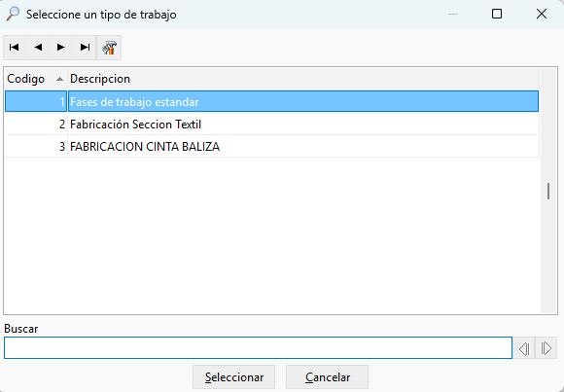Click the search previous arrow beside Buscar
564x392 pixels.
tap(524, 348)
